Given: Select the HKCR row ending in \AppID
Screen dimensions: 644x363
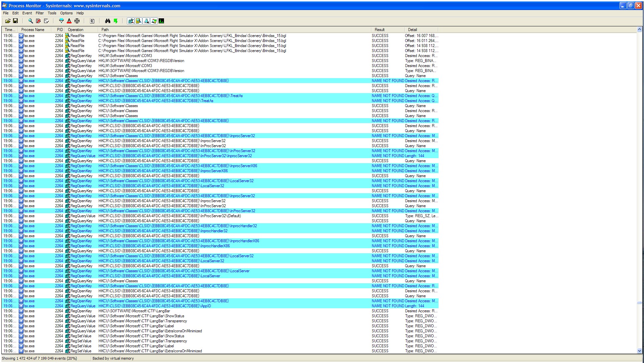Looking at the screenshot, I should pyautogui.click(x=220, y=306).
